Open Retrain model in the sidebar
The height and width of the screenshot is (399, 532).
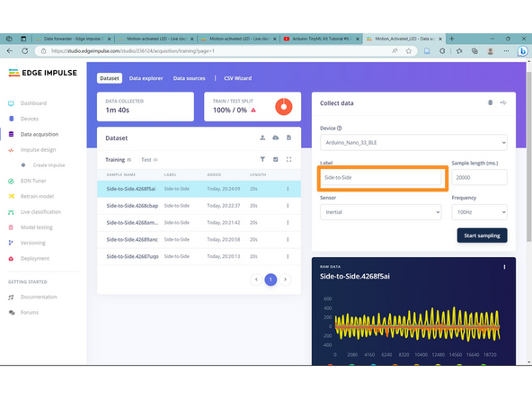[x=37, y=197]
